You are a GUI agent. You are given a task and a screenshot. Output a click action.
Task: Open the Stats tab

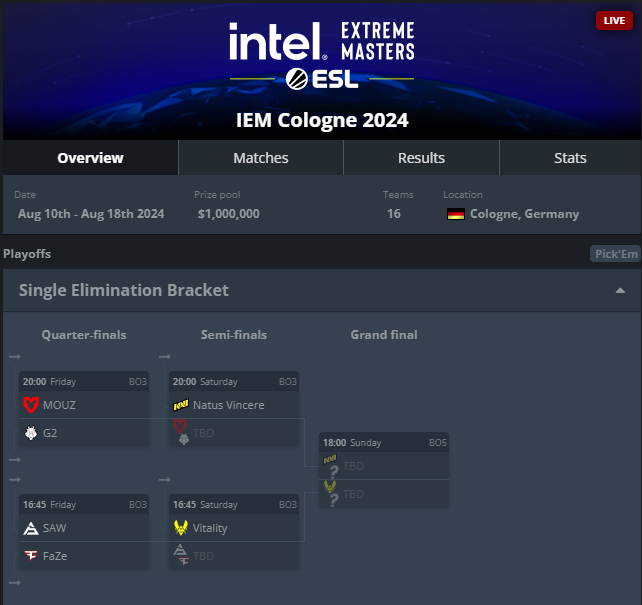click(x=570, y=158)
